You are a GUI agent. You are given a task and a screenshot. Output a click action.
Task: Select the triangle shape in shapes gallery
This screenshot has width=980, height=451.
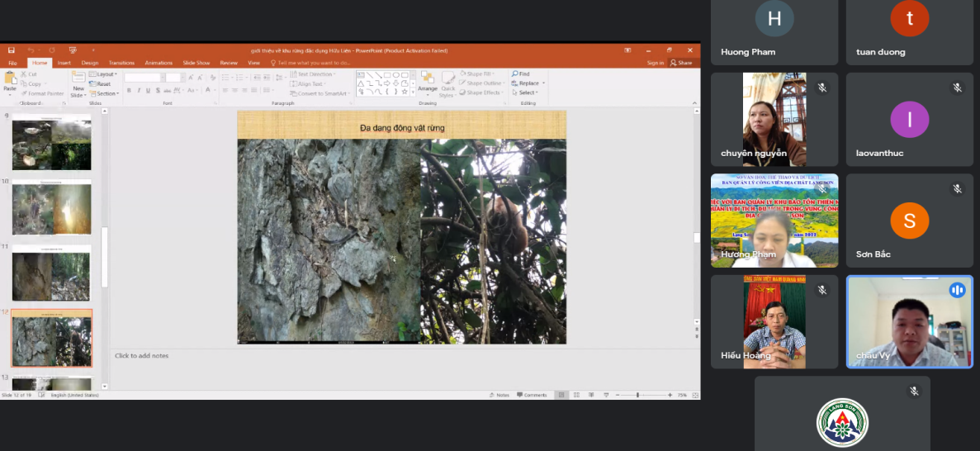tap(361, 83)
